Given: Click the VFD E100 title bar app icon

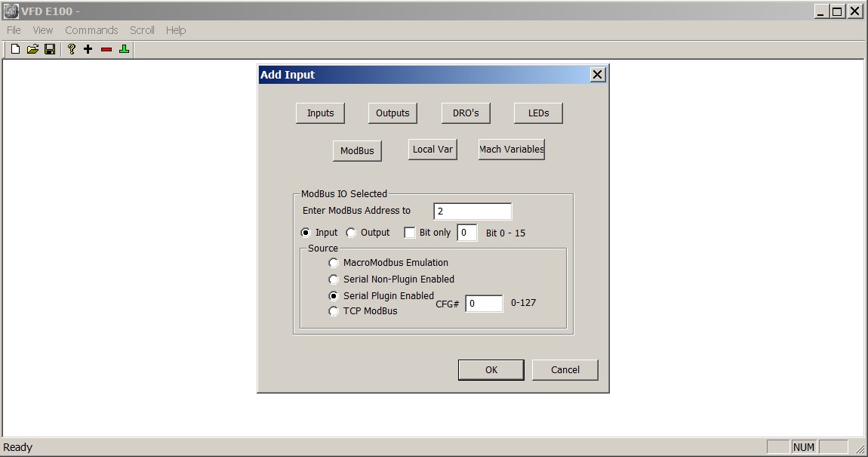Looking at the screenshot, I should click(11, 11).
